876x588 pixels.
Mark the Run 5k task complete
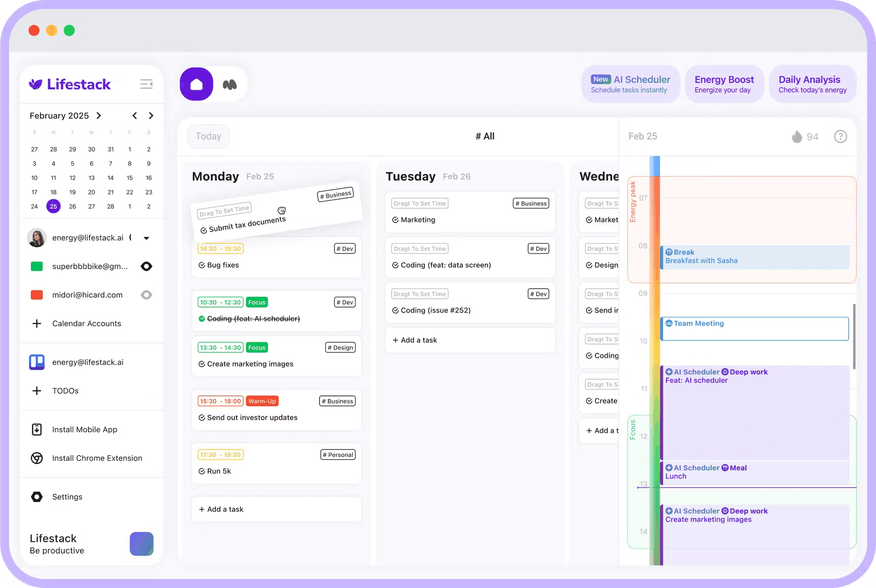(201, 471)
